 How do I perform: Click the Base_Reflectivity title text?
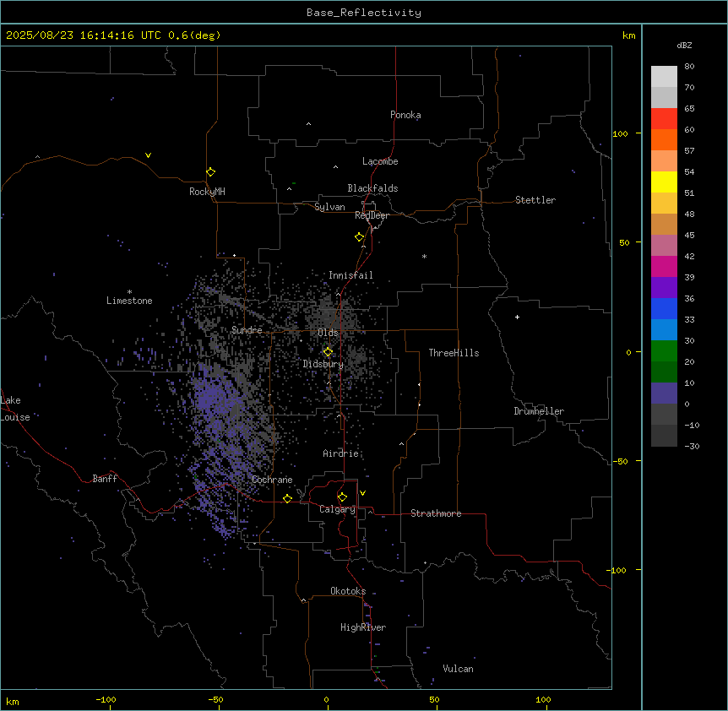tap(364, 13)
